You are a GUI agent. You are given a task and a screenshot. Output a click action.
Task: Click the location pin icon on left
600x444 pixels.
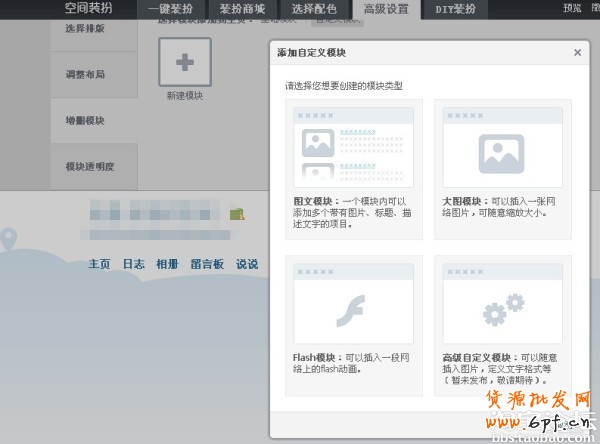pyautogui.click(x=9, y=239)
